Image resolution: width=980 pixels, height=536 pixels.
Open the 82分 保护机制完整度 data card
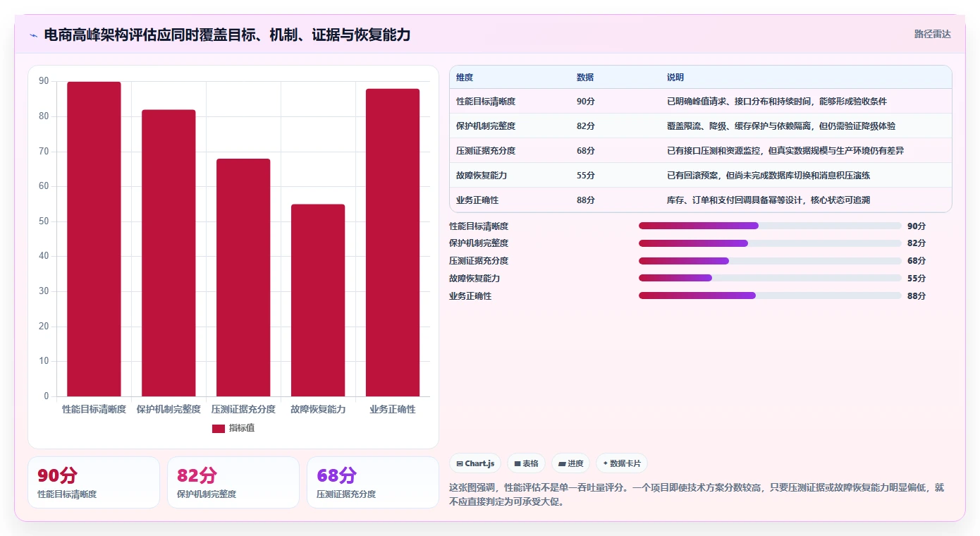[x=233, y=482]
